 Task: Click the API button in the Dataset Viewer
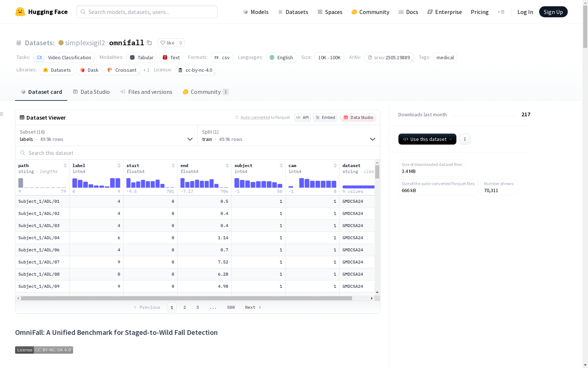tap(302, 117)
